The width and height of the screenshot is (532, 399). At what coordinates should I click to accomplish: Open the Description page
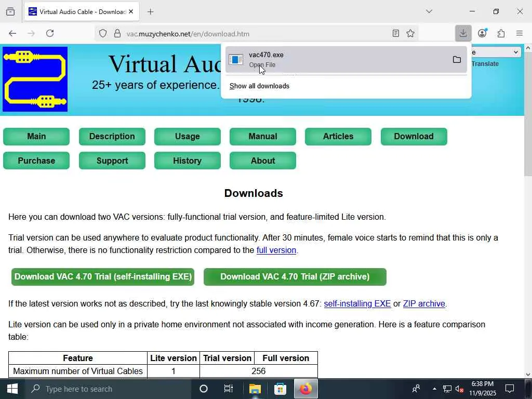112,137
